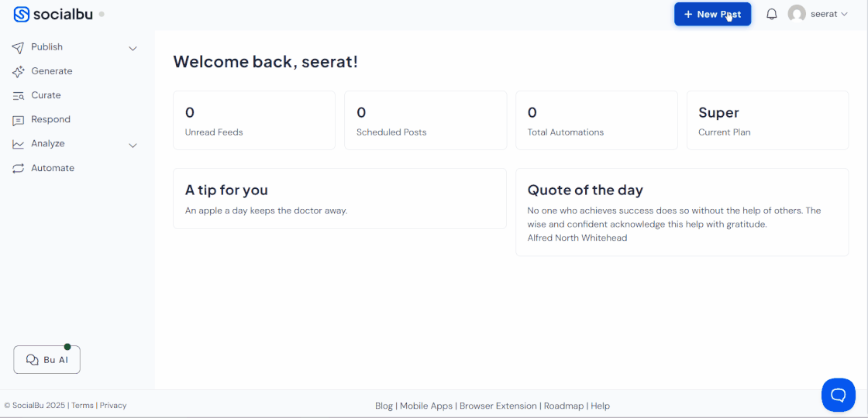Viewport: 868px width, 418px height.
Task: Click the Respond message icon
Action: pos(18,120)
